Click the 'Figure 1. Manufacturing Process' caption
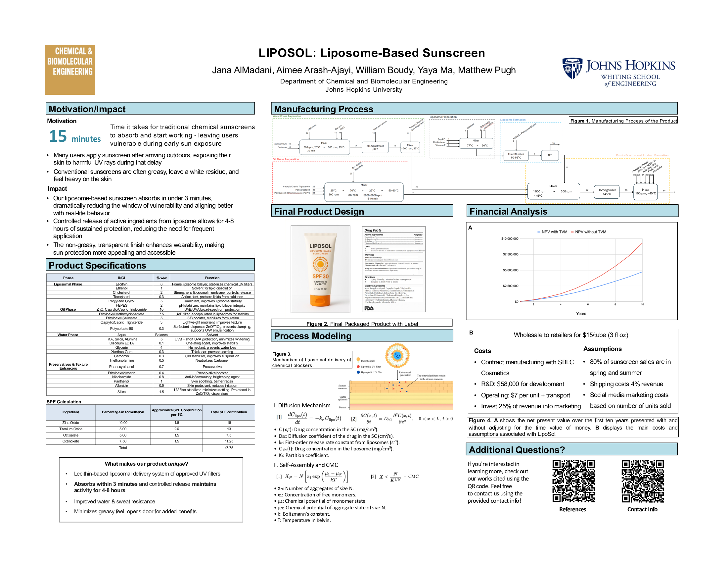728x563 pixels. point(623,121)
